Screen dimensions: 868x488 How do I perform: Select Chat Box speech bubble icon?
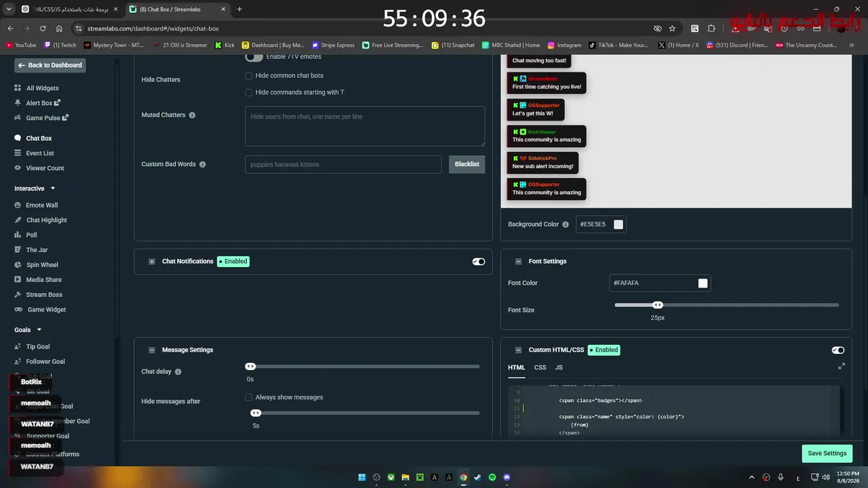(x=18, y=138)
